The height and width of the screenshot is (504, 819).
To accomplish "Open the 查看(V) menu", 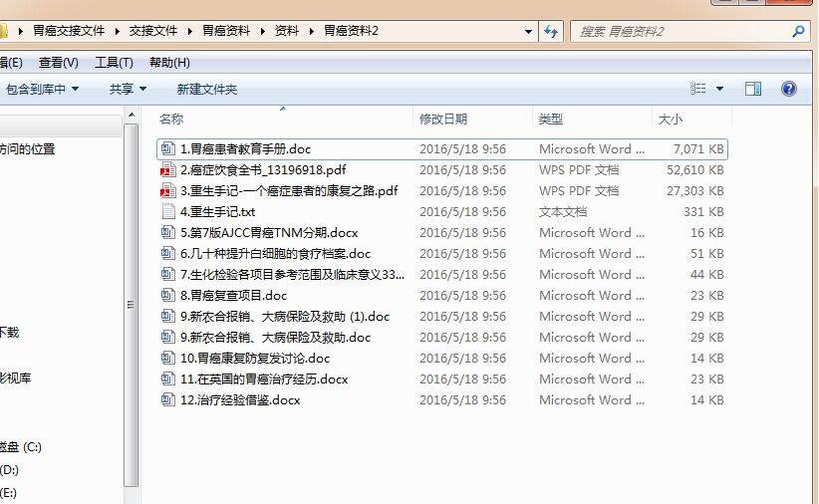I will [59, 63].
